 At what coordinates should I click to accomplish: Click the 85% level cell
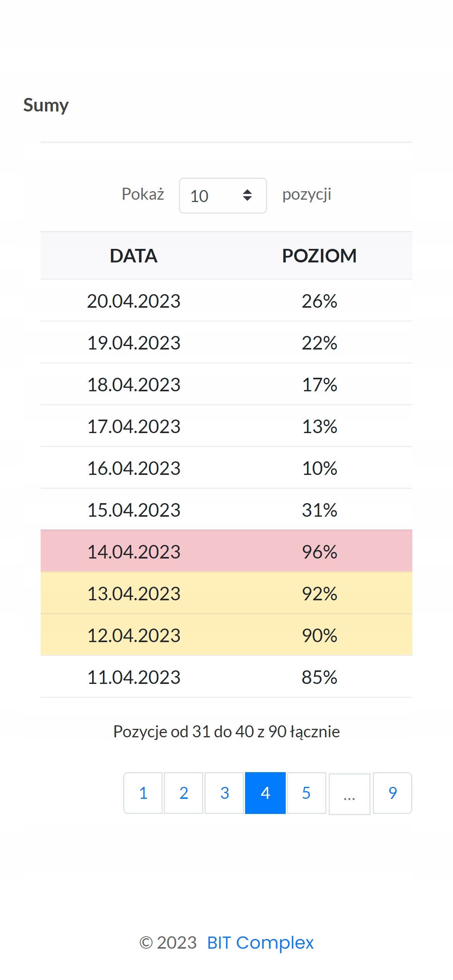[319, 677]
